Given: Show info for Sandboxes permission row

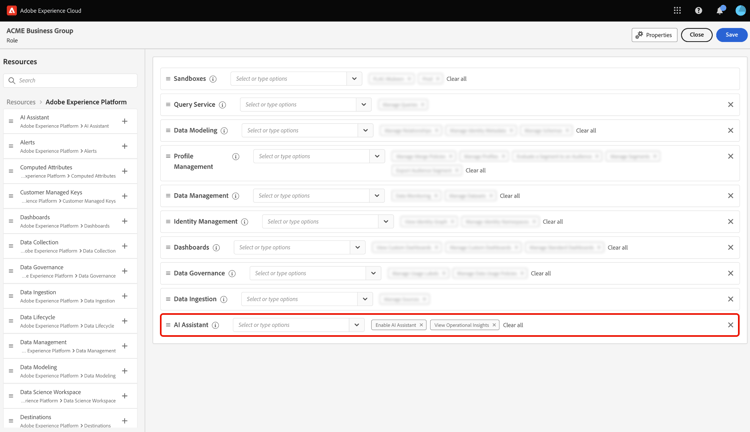Looking at the screenshot, I should (213, 79).
